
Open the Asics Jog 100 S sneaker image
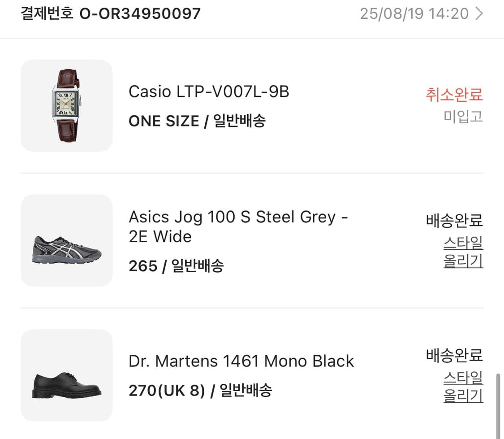(x=66, y=240)
